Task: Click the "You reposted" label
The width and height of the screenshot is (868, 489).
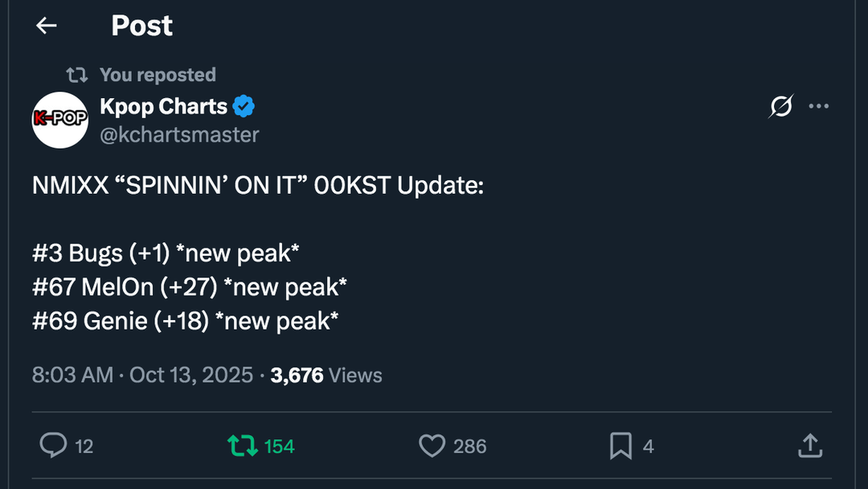Action: pyautogui.click(x=158, y=75)
